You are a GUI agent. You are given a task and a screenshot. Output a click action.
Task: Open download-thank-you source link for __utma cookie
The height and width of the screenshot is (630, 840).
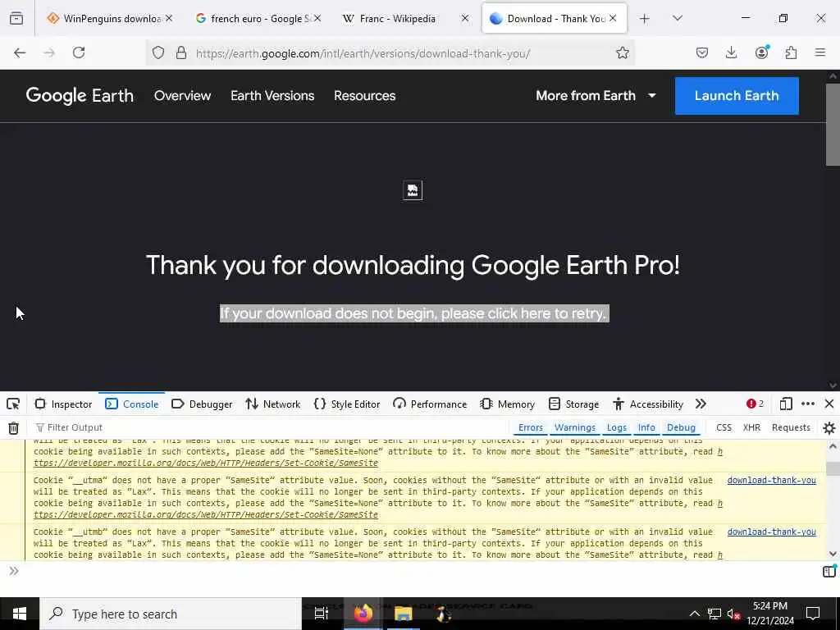[x=771, y=480]
